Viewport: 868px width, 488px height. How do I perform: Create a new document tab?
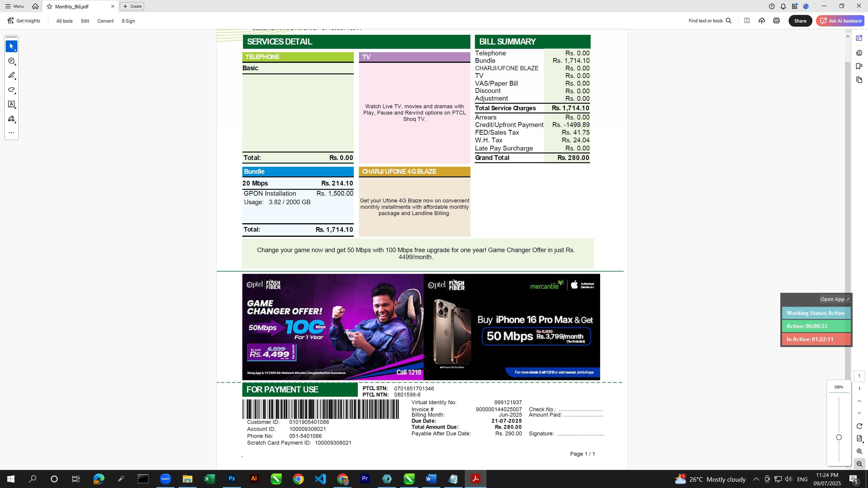pos(132,6)
